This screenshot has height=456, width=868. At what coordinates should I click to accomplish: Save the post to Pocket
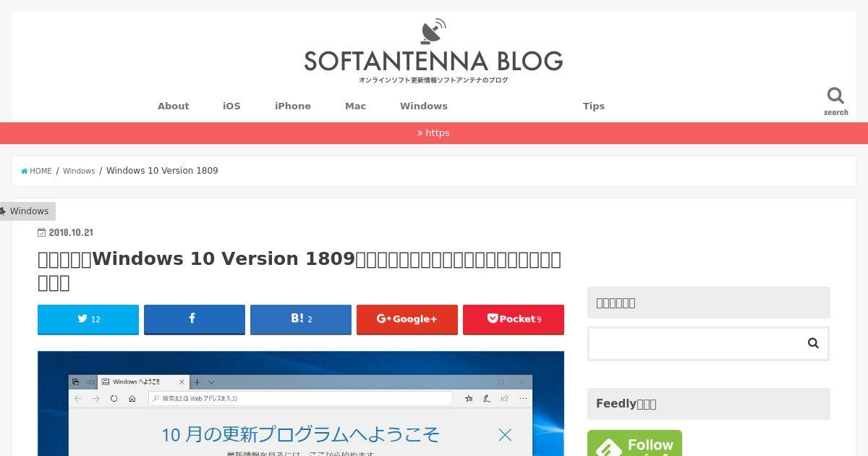[514, 318]
